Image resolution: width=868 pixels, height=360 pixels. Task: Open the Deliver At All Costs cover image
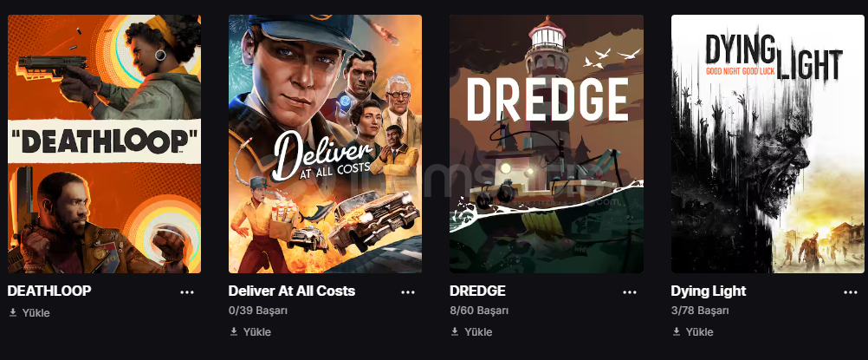pos(325,144)
